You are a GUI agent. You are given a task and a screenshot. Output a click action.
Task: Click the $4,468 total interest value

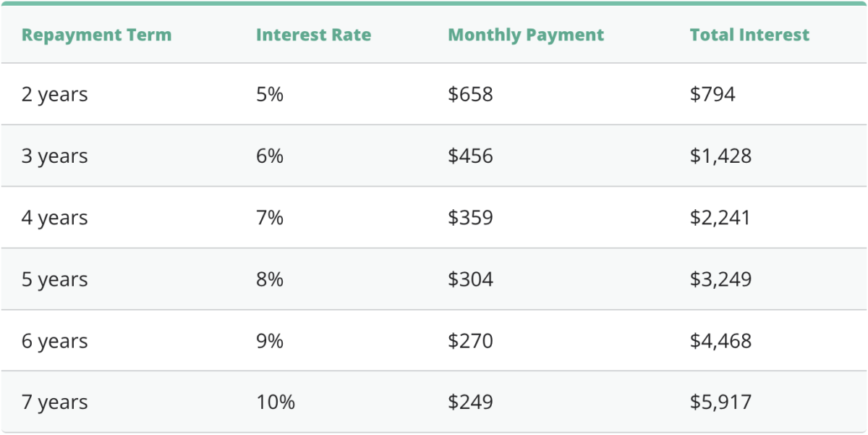coord(720,341)
